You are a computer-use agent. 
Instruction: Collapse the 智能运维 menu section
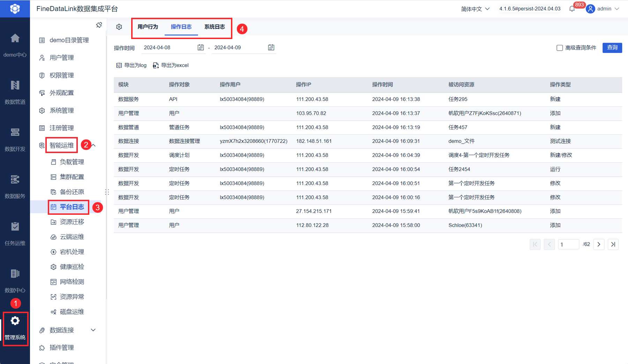point(94,145)
